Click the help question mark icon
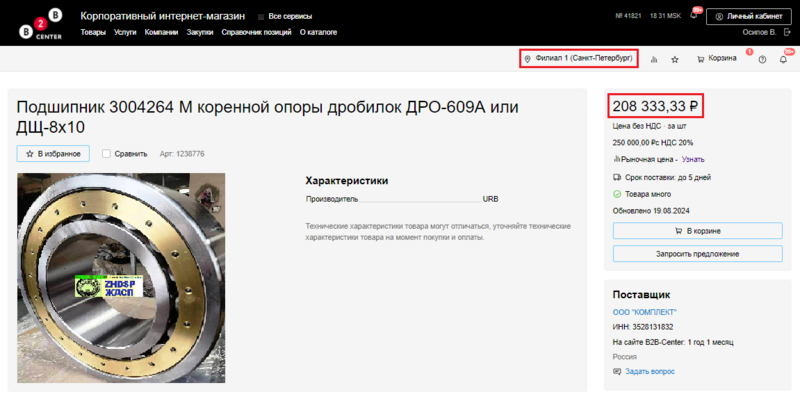Image resolution: width=800 pixels, height=399 pixels. (762, 60)
